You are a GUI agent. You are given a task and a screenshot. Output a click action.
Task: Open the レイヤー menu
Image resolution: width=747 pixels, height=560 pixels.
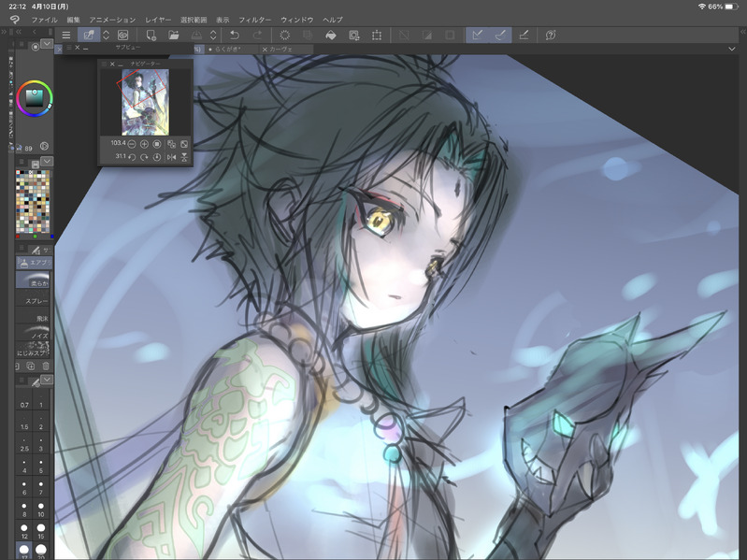pyautogui.click(x=158, y=20)
